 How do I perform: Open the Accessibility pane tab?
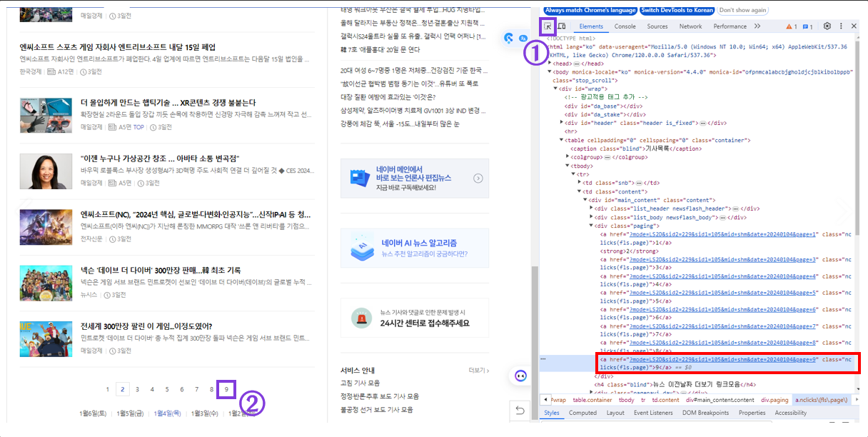point(791,413)
